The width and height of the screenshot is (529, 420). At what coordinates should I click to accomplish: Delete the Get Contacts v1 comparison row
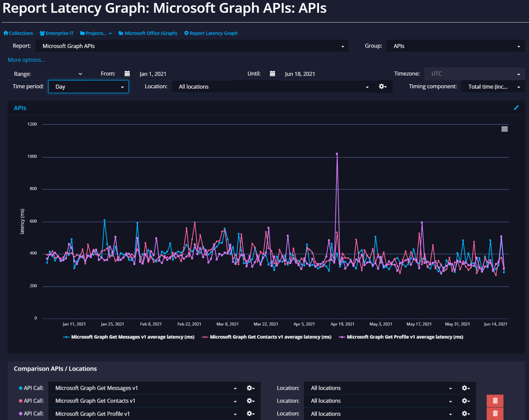495,401
